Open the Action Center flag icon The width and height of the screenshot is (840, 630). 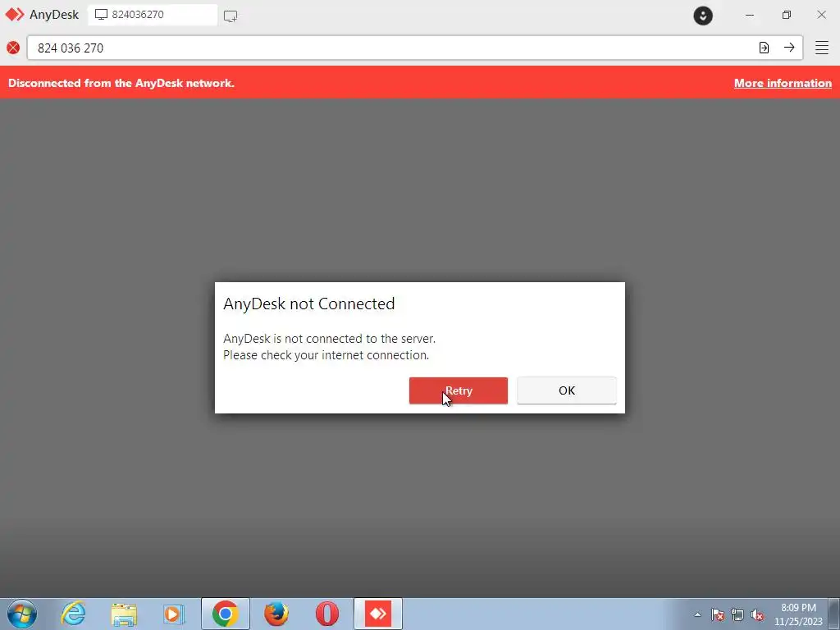click(718, 614)
